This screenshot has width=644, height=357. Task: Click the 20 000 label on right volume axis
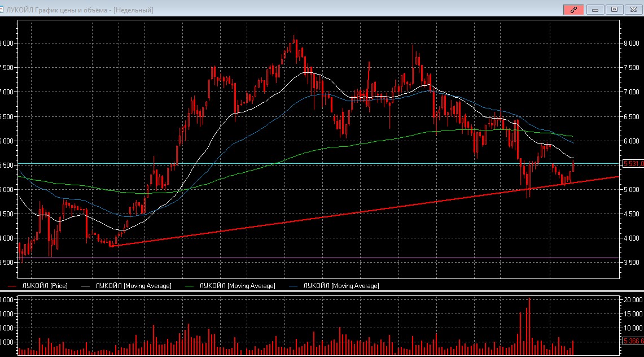(633, 300)
